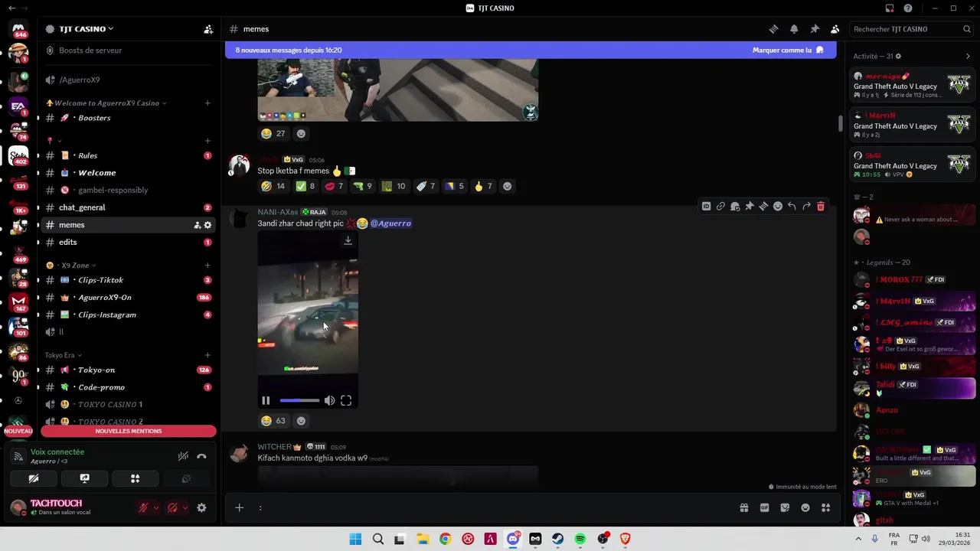Viewport: 980px width, 551px height.
Task: Open Spotify from the Windows taskbar
Action: coord(580,539)
